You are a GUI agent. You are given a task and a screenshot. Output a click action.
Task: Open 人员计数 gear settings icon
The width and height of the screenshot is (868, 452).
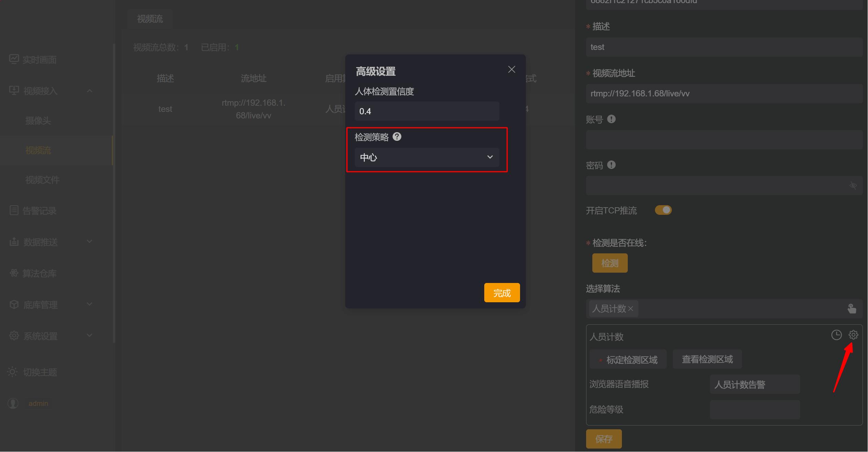pos(853,335)
